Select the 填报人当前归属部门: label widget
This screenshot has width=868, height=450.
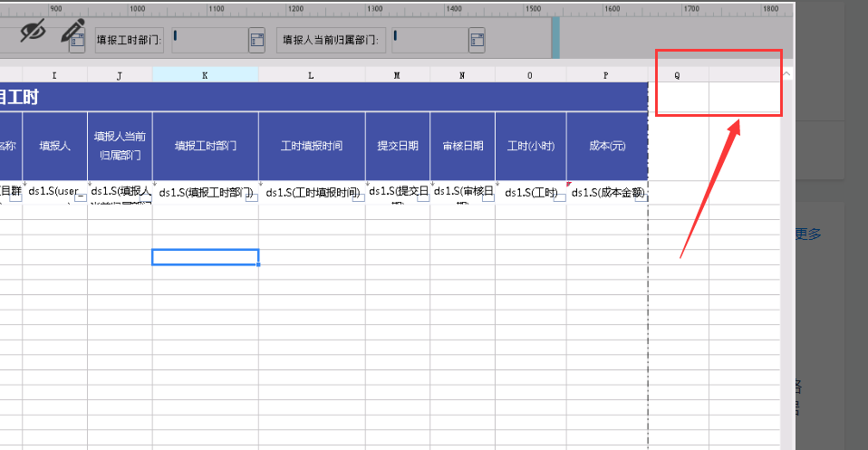coord(331,41)
